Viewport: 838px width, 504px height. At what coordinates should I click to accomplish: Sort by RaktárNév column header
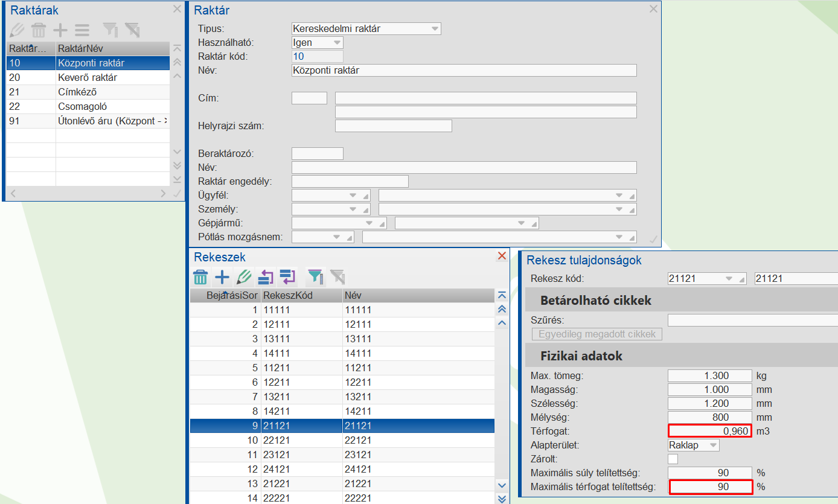point(112,48)
